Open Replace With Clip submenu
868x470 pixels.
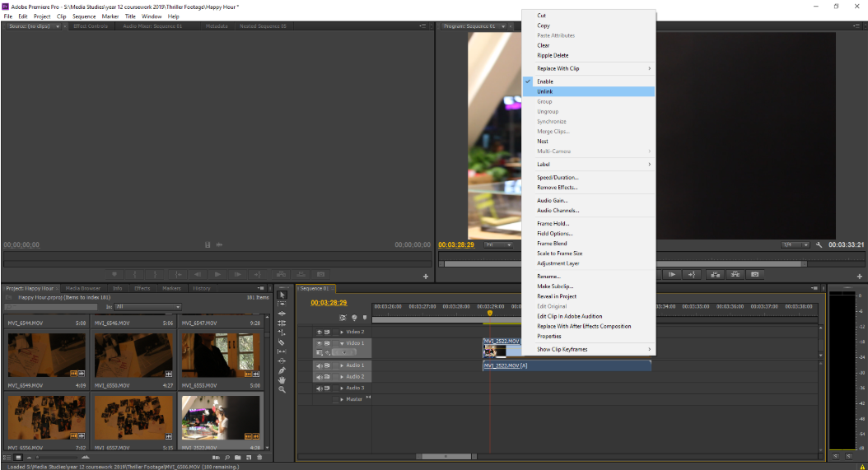589,68
